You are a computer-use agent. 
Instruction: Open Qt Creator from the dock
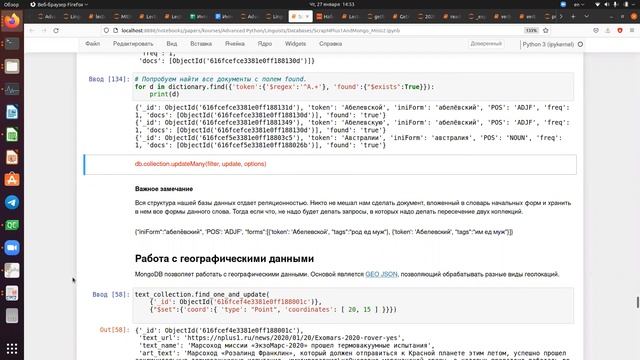tap(12, 225)
